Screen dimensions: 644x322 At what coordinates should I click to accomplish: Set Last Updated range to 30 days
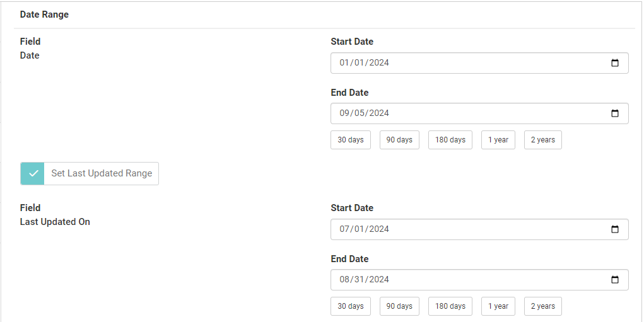pyautogui.click(x=351, y=306)
